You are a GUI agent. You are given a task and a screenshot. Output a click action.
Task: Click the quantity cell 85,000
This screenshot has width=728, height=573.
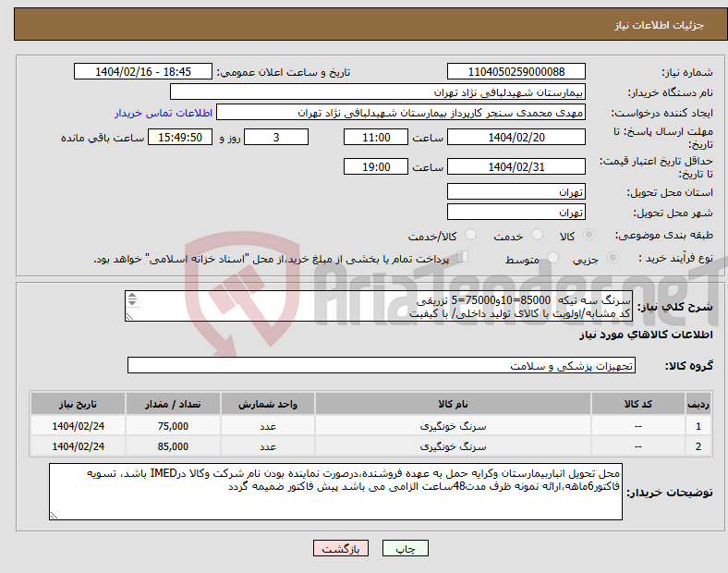[172, 446]
